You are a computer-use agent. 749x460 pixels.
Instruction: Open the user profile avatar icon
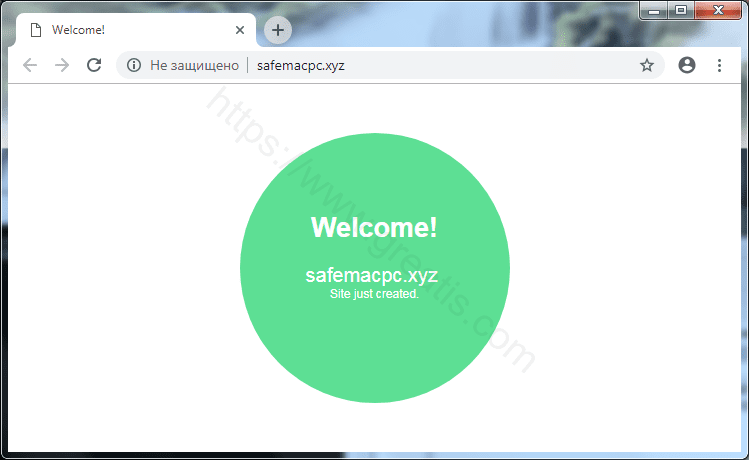pos(687,65)
